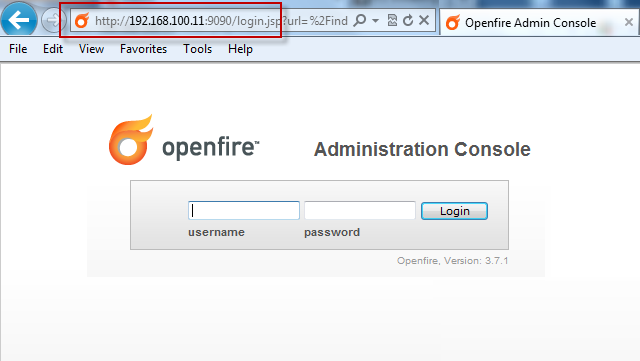
Task: Open the address bar autocomplete dropdown arrow
Action: 376,20
